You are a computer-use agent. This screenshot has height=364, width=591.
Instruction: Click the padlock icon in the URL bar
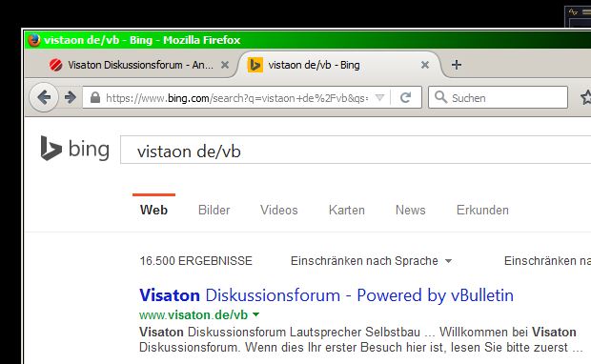[95, 97]
